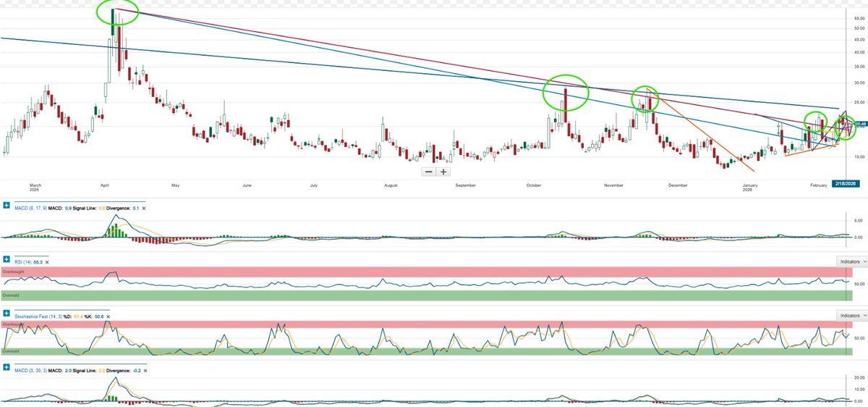Click the 55.00 price axis label
Image resolution: width=868 pixels, height=407 pixels.
point(859,17)
